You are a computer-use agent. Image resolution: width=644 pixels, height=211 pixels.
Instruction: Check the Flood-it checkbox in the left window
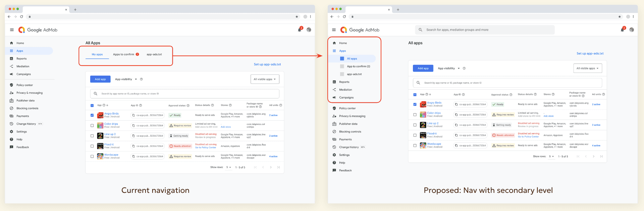click(x=92, y=146)
